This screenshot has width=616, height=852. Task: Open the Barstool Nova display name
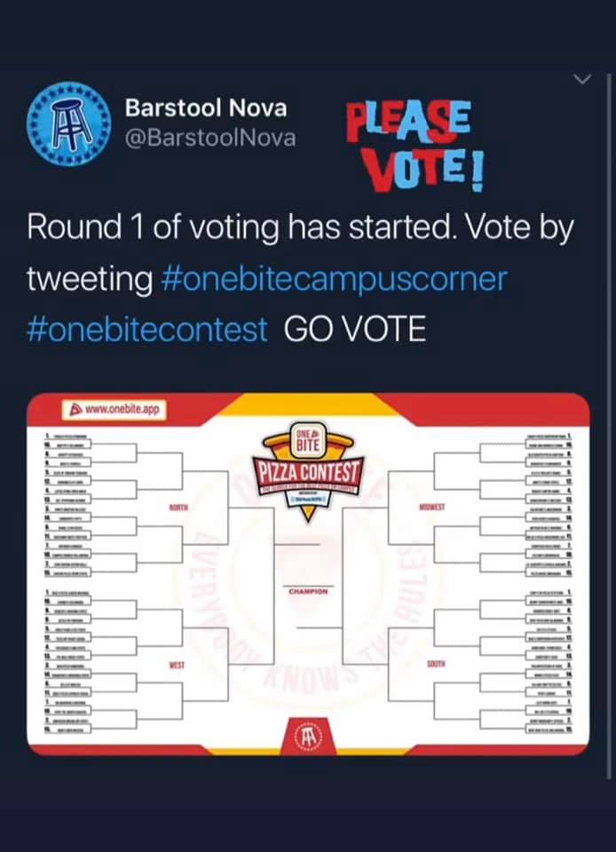click(206, 107)
